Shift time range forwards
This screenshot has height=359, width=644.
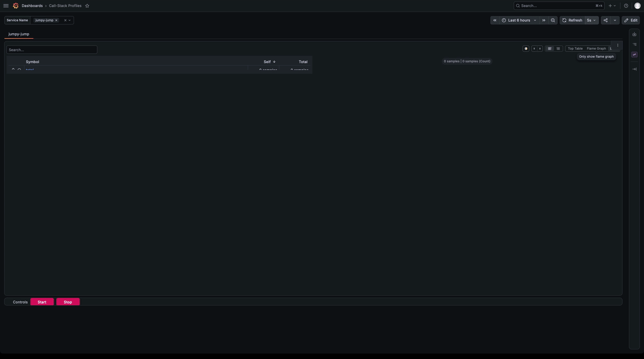pyautogui.click(x=543, y=20)
